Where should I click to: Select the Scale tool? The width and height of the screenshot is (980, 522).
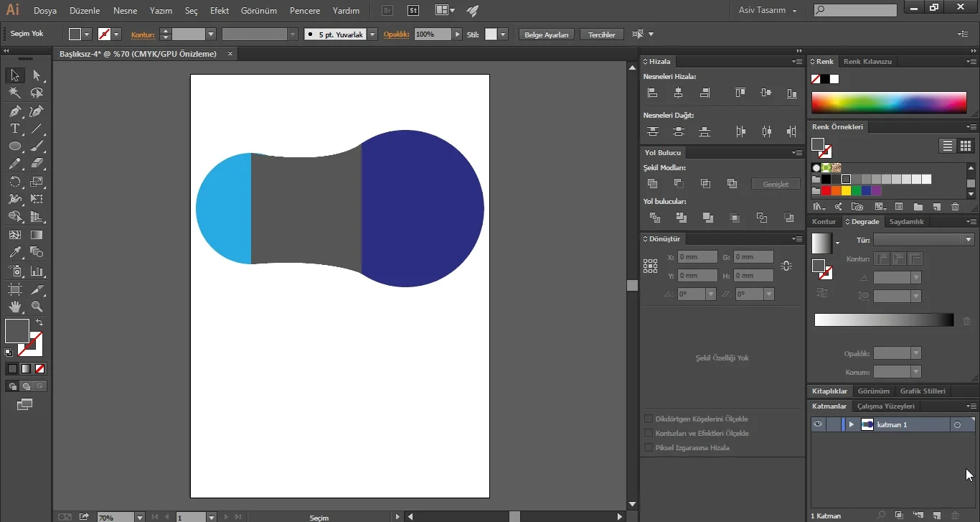[37, 182]
